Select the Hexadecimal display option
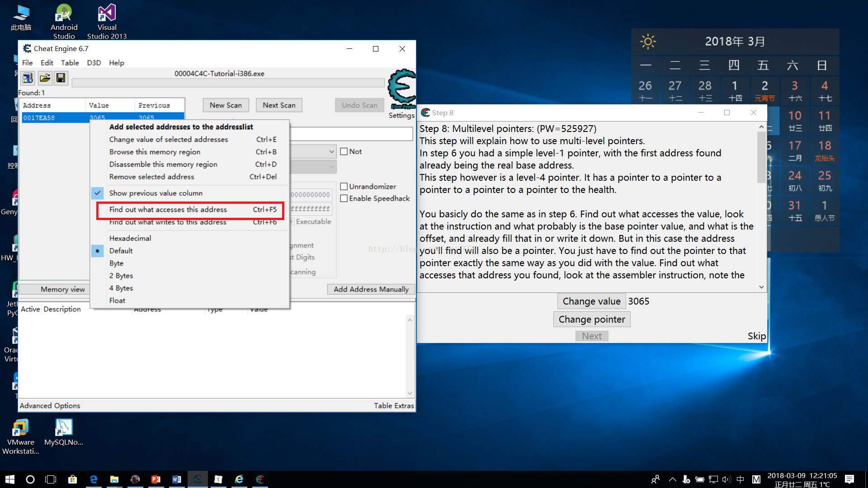This screenshot has width=868, height=488. click(130, 238)
